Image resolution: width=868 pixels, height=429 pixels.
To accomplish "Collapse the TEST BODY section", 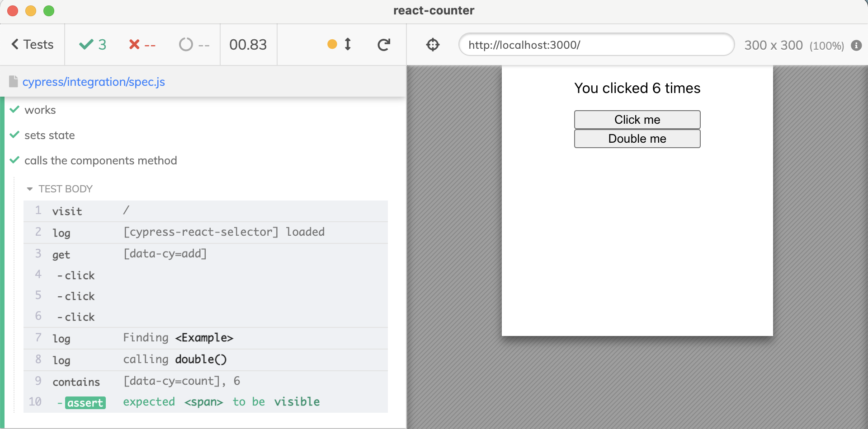I will [60, 189].
